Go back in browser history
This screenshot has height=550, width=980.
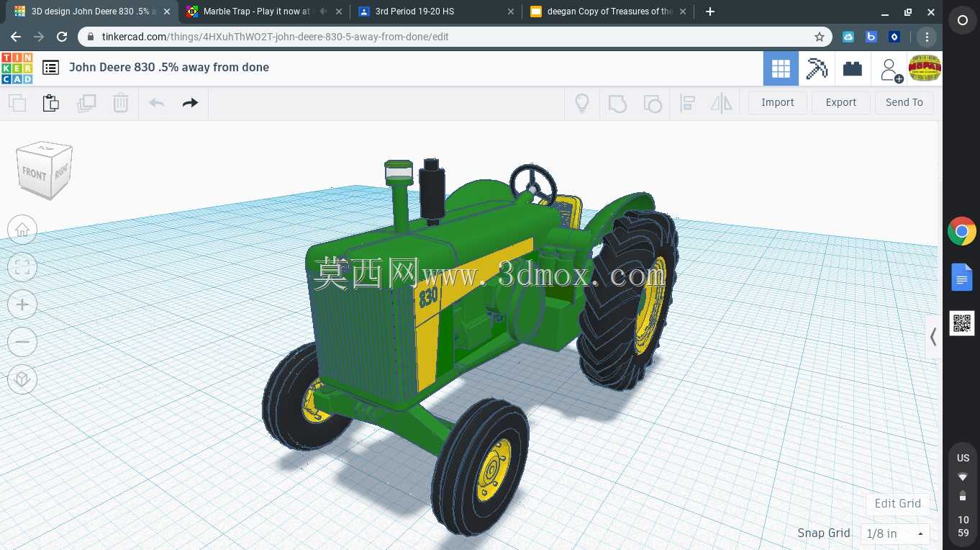tap(16, 37)
